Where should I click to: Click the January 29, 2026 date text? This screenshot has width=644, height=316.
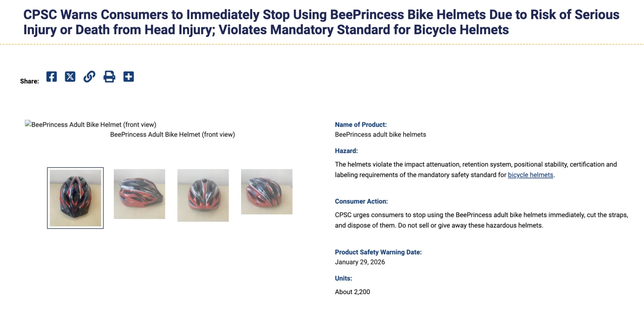click(359, 262)
